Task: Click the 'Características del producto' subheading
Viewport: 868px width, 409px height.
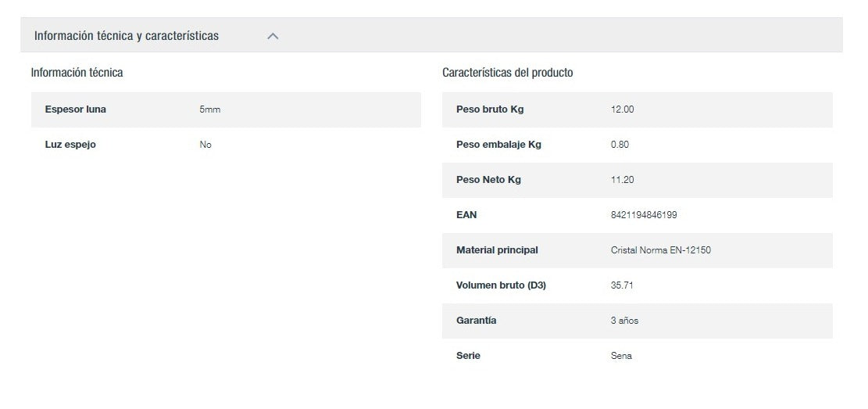Action: (x=507, y=73)
